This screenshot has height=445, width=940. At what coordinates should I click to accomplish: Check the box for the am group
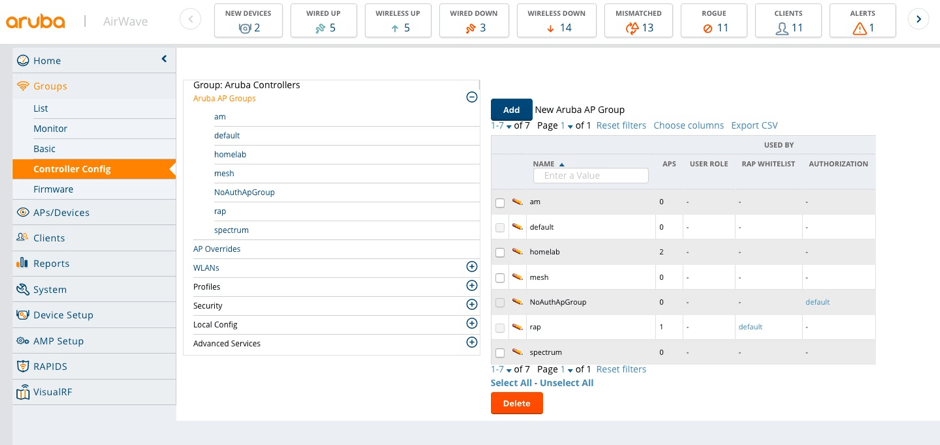pos(500,203)
